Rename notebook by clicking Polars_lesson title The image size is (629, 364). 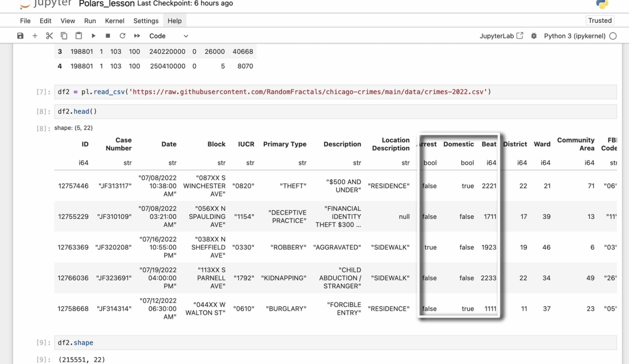pos(107,4)
